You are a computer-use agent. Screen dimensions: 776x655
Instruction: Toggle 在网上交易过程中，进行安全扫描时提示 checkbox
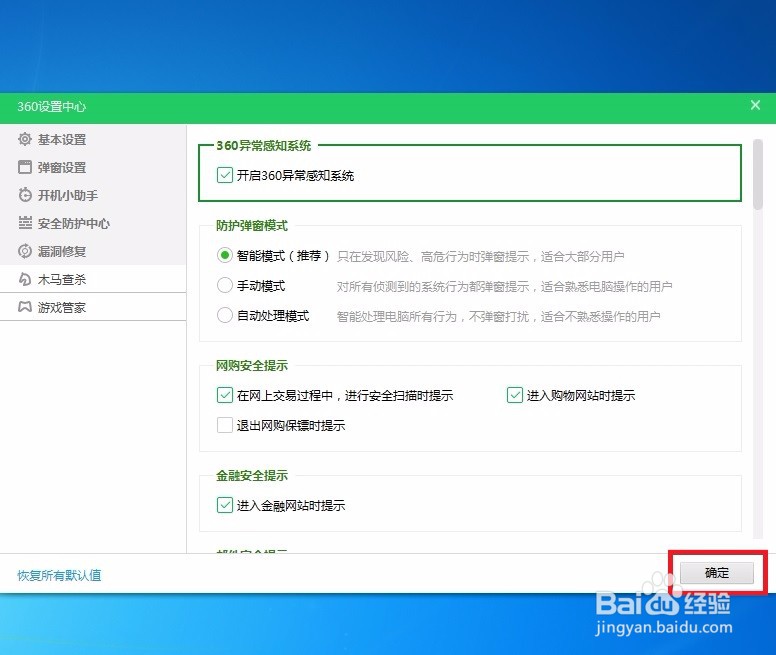(x=225, y=395)
